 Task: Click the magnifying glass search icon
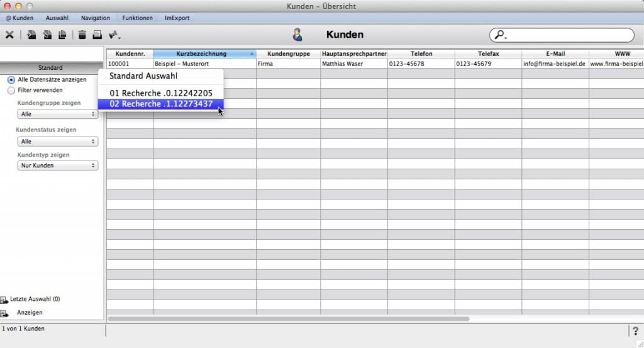500,35
